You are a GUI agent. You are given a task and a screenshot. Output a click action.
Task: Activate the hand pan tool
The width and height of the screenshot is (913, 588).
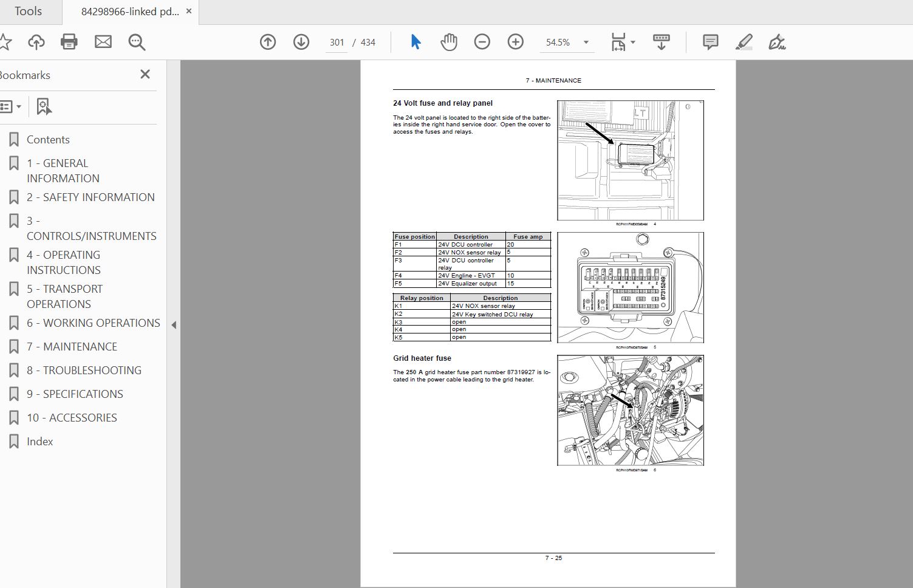[x=449, y=42]
